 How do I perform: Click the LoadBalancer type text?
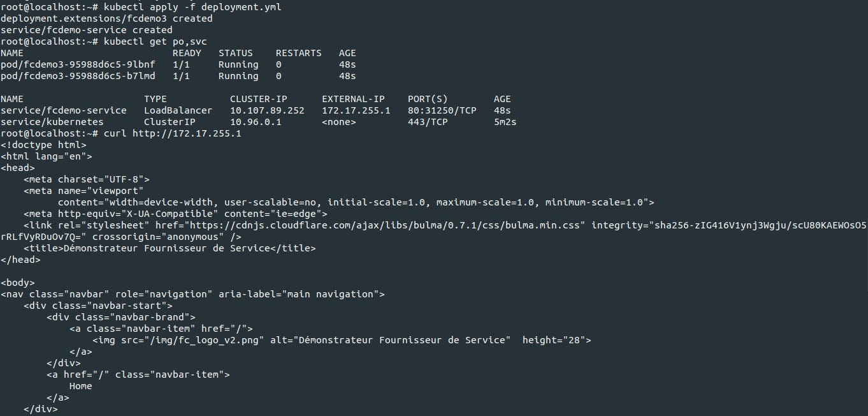point(178,110)
